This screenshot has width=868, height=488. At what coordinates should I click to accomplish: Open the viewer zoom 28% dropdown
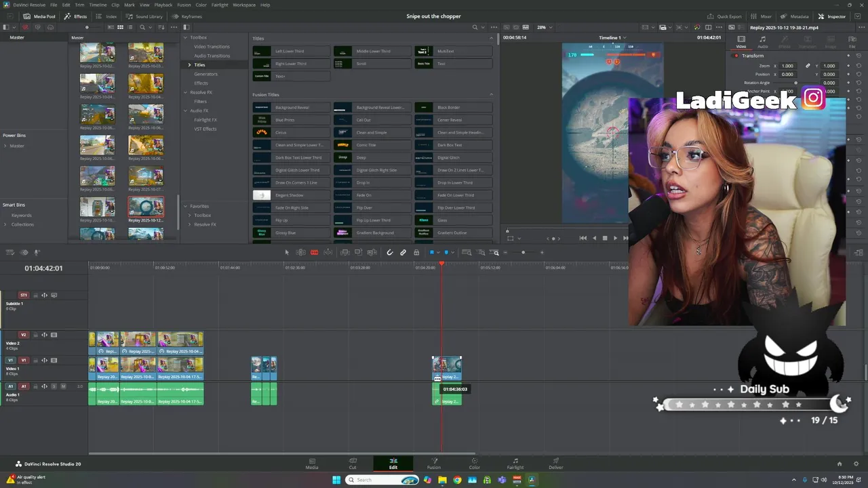click(545, 27)
